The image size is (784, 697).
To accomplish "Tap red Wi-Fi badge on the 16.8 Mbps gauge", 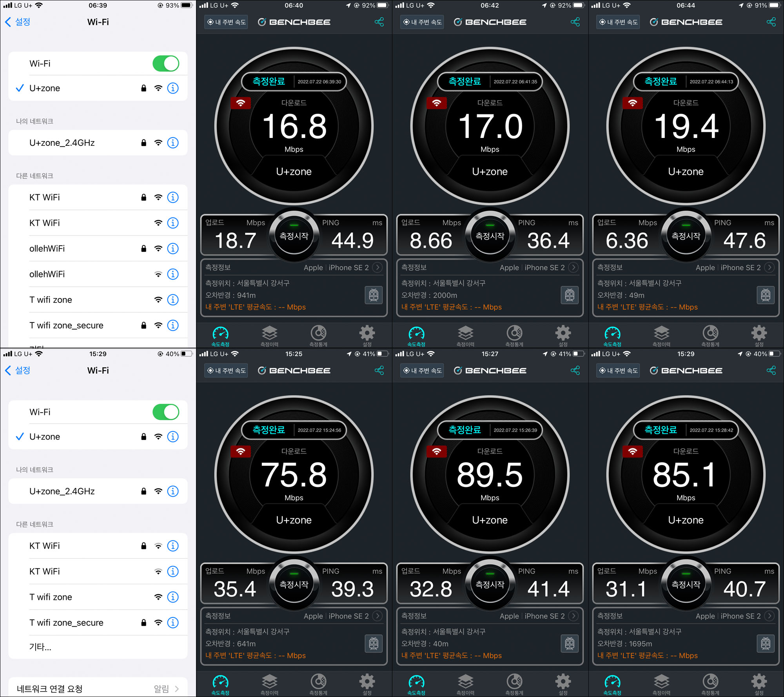I will [x=241, y=103].
